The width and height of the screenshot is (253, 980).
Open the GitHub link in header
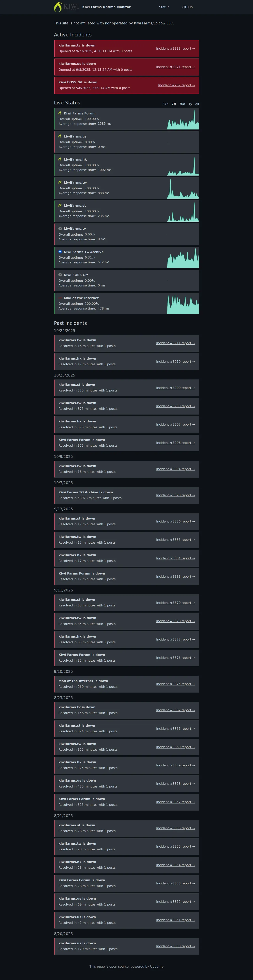(187, 7)
